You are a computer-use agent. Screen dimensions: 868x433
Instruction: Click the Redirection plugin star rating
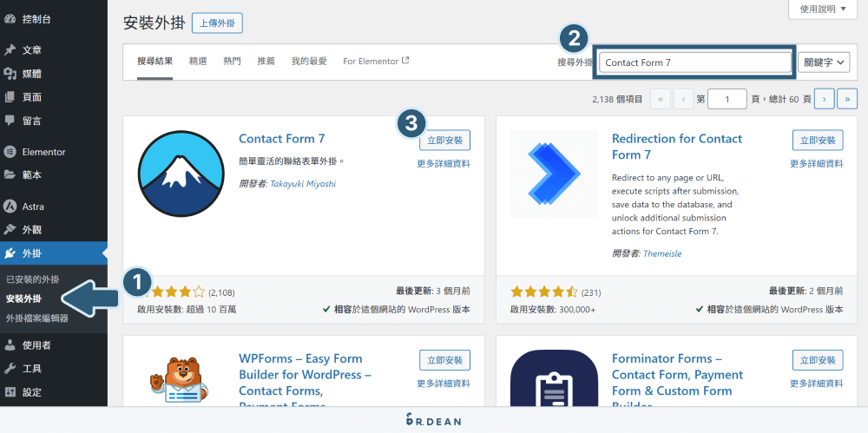pos(544,292)
